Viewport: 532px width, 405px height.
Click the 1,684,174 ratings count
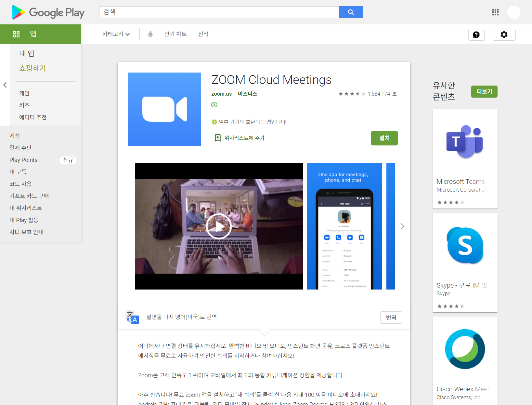click(379, 94)
